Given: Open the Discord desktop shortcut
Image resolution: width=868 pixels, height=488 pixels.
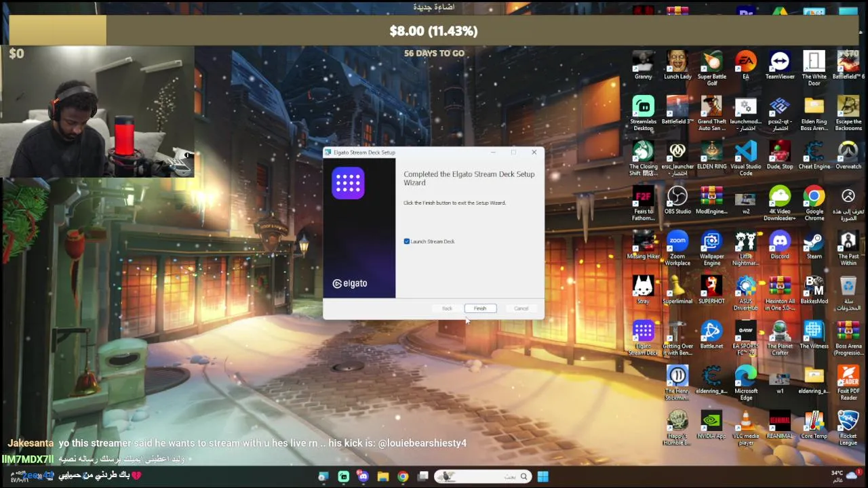Looking at the screenshot, I should (x=780, y=245).
